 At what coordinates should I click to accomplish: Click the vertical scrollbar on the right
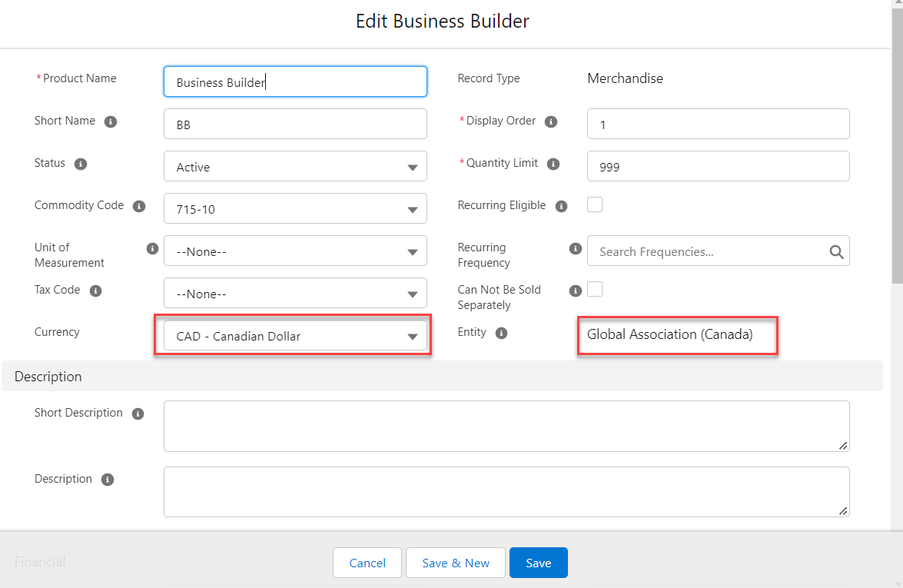click(x=897, y=154)
